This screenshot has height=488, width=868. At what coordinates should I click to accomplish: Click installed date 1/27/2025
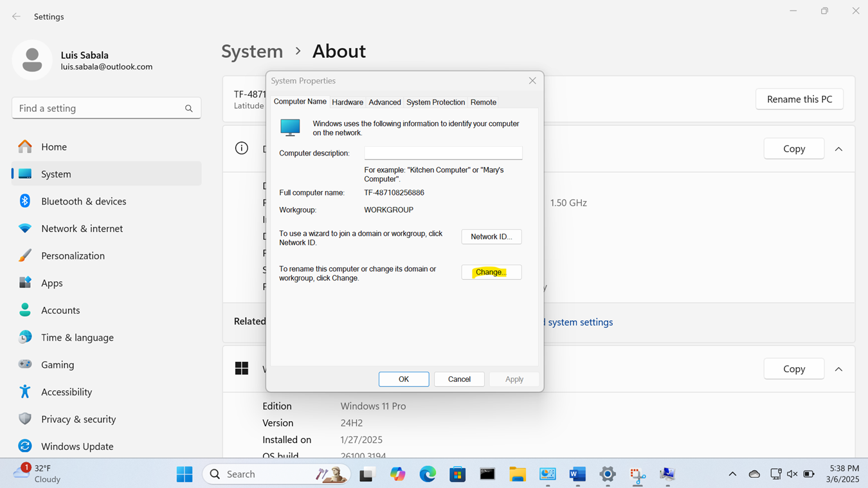pos(361,440)
